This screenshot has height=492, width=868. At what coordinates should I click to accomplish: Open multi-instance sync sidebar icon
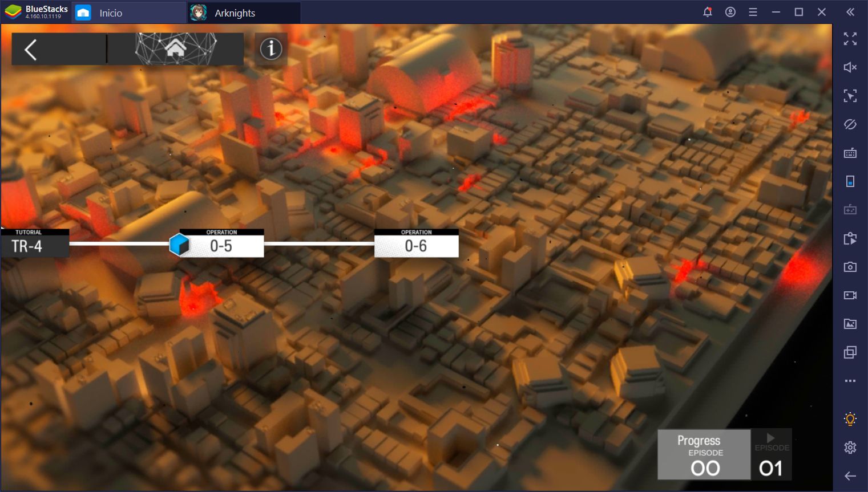(850, 238)
